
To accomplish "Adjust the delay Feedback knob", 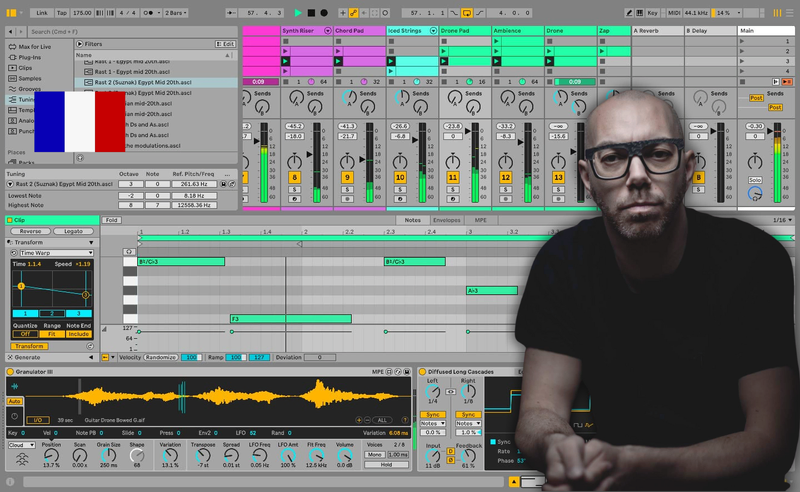I will pos(468,456).
